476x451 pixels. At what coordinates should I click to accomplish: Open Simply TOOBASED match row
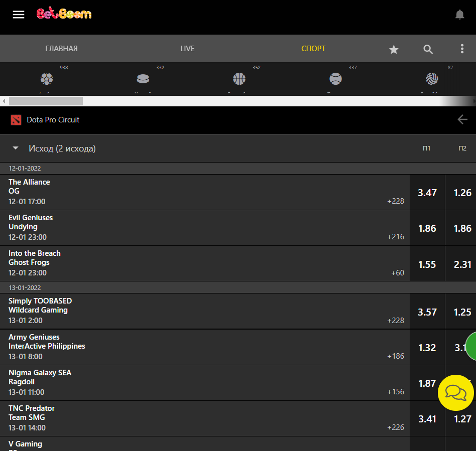205,311
